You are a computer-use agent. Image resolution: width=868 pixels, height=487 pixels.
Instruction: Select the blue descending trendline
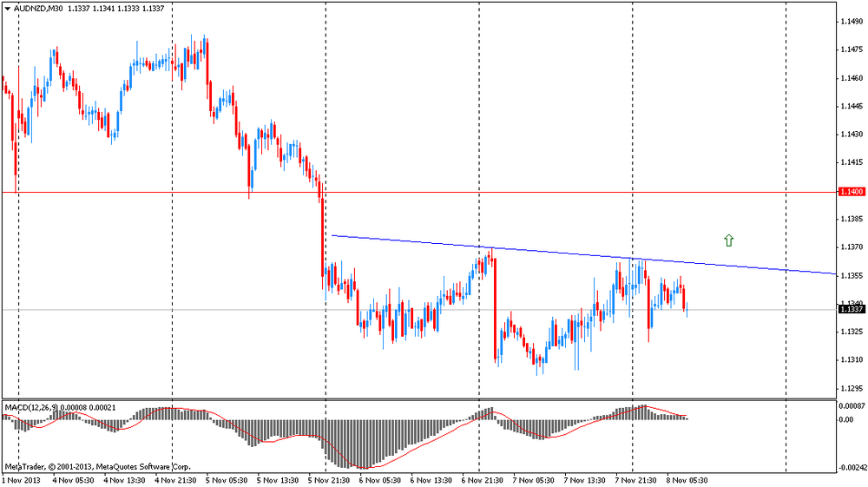583,254
